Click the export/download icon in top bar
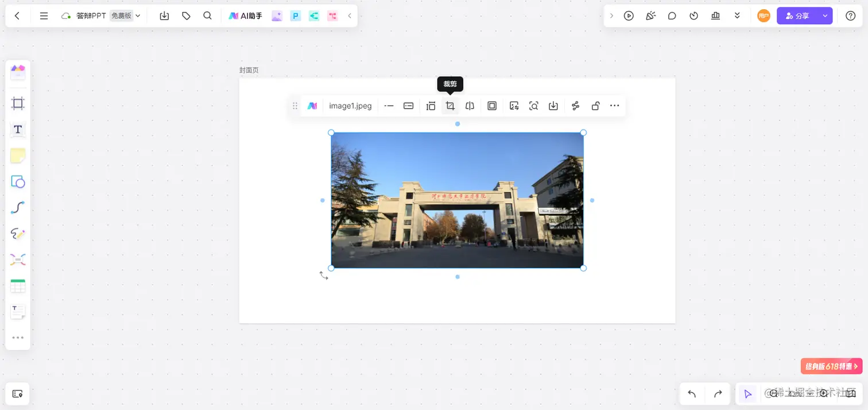 164,16
